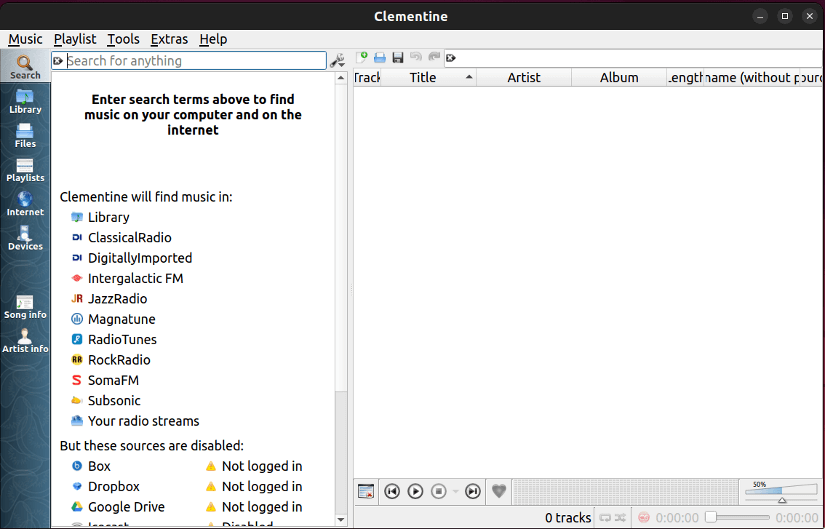Screen dimensions: 825x529
Task: Open the stop-after options dropdown arrow
Action: 456,492
